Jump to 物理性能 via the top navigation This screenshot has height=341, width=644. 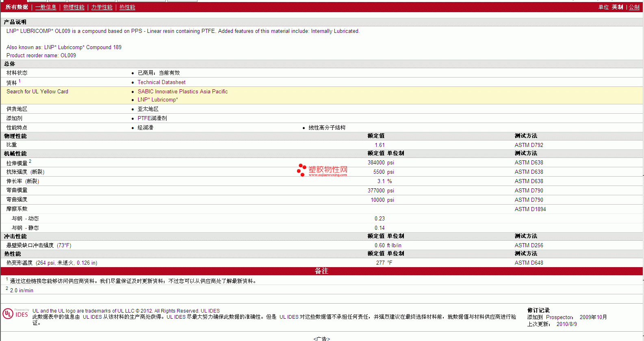pos(74,7)
